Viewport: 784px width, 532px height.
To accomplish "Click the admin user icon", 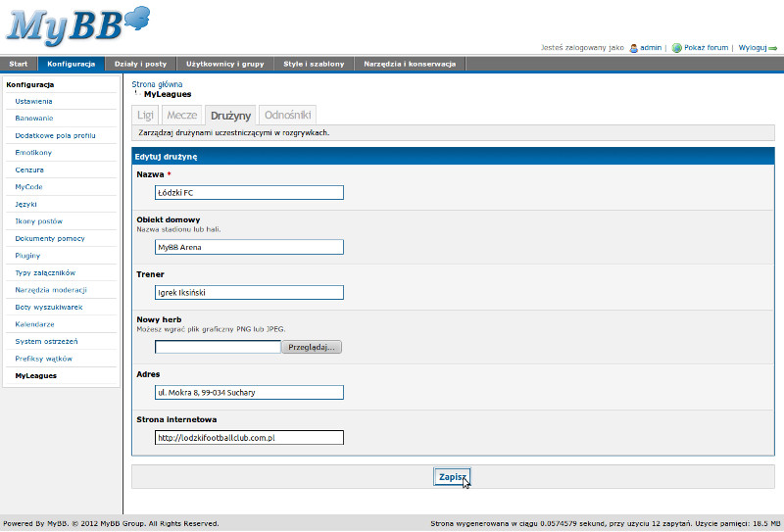I will tap(633, 47).
